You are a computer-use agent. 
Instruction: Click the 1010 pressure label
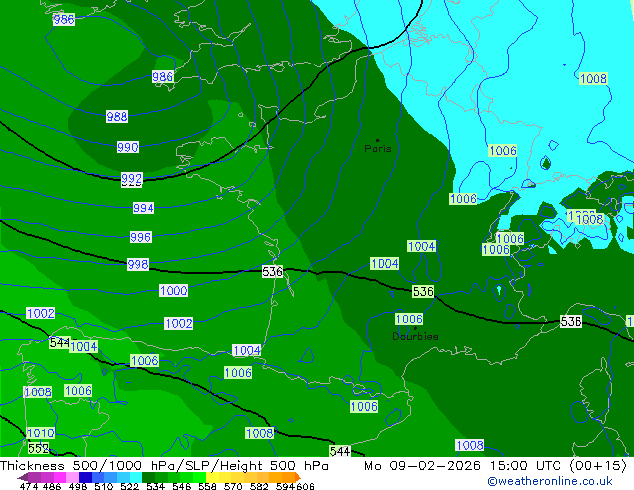[40, 433]
